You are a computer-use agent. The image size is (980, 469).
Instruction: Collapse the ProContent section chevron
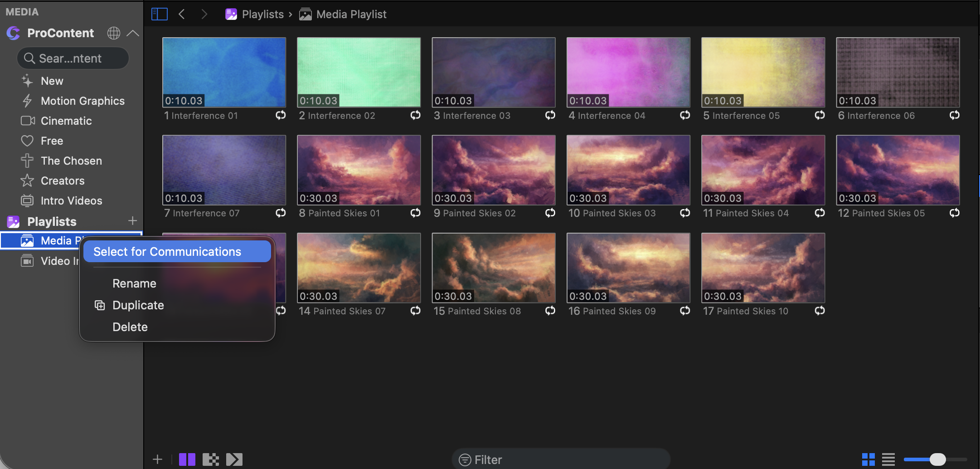pyautogui.click(x=133, y=33)
